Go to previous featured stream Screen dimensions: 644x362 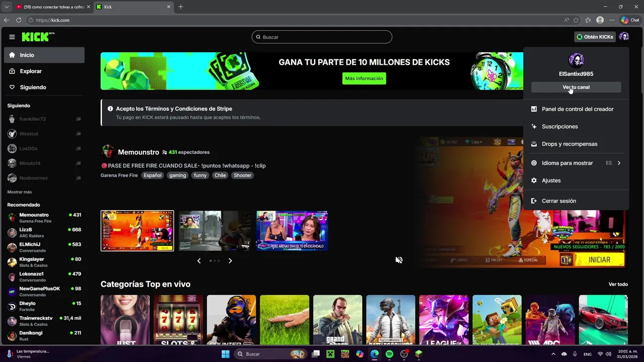199,260
